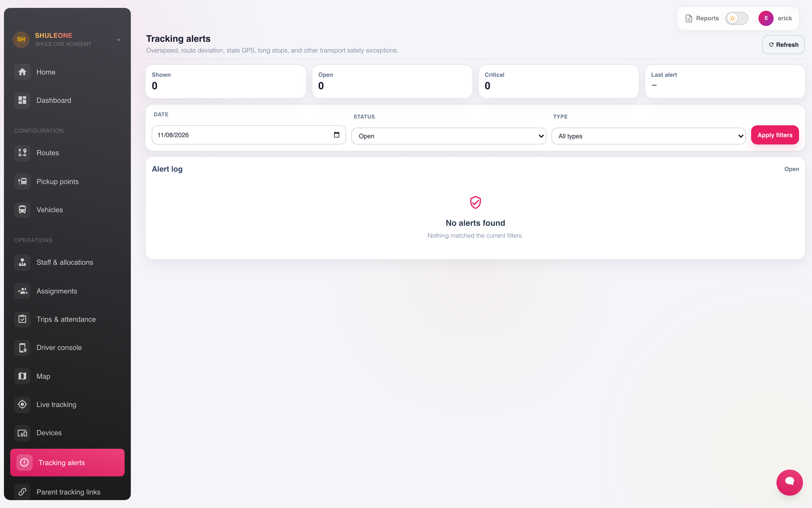Screen dimensions: 812x508
Task: Go to Pickup points page
Action: coord(67,181)
